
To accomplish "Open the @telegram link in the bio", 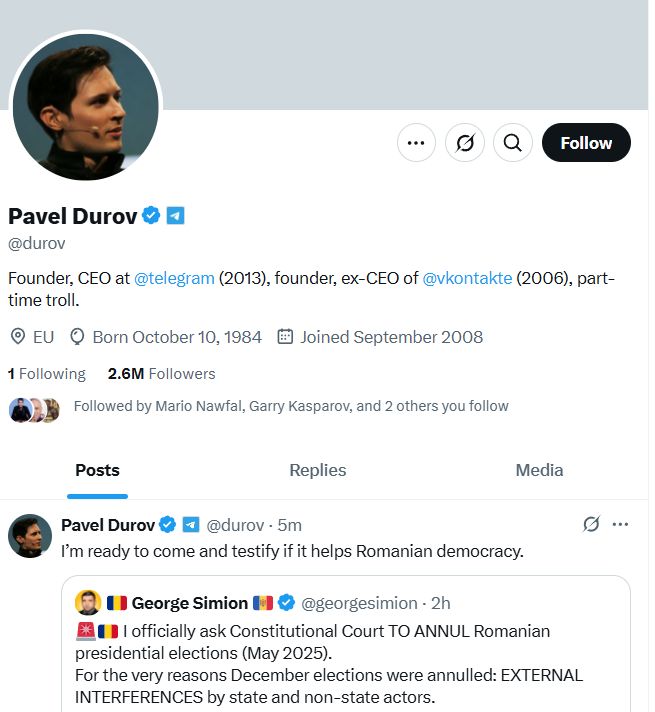I will coord(174,278).
